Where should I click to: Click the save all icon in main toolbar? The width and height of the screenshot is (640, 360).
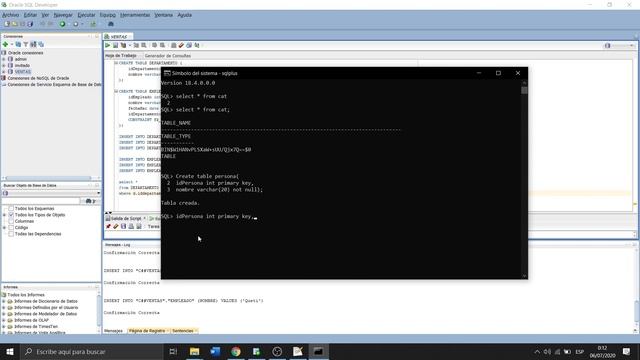tap(30, 24)
